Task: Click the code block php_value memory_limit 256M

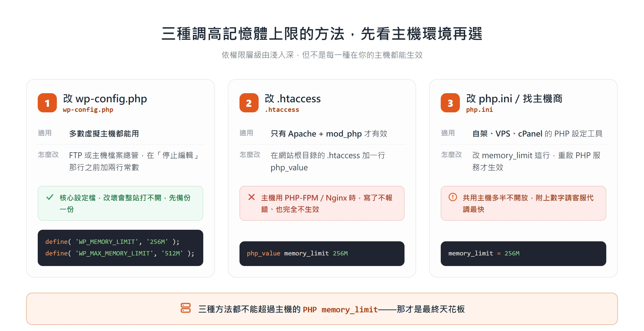Action: 322,253
